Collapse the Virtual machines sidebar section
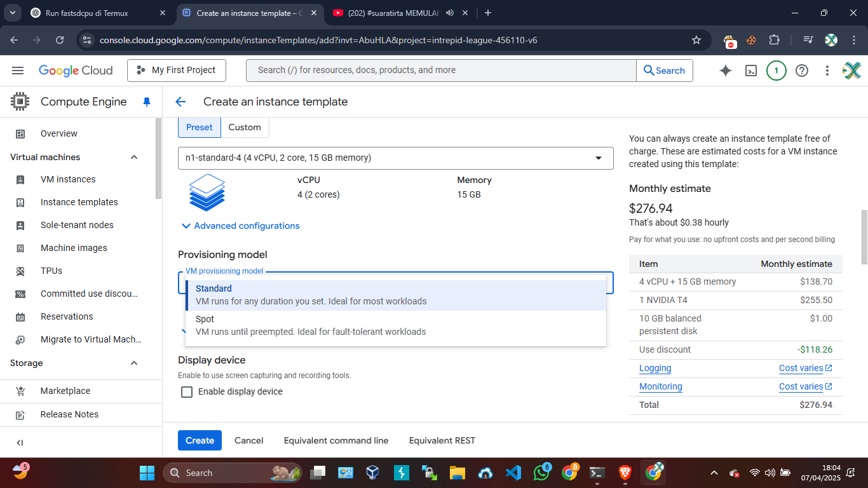This screenshot has height=488, width=868. point(134,157)
